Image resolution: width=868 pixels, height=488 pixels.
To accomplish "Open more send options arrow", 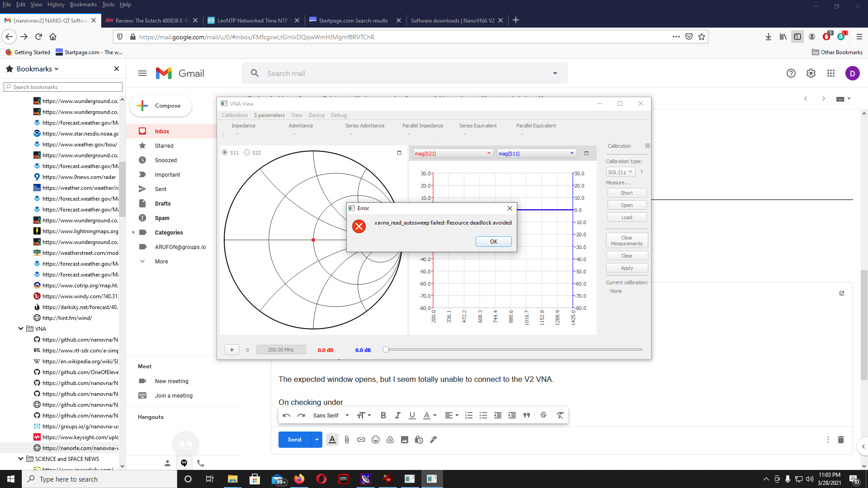I will tap(317, 440).
